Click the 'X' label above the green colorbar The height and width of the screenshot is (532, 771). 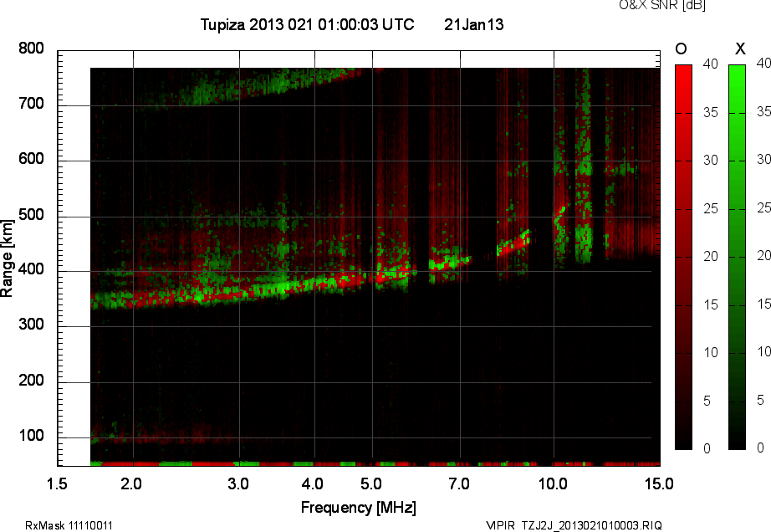tap(740, 49)
